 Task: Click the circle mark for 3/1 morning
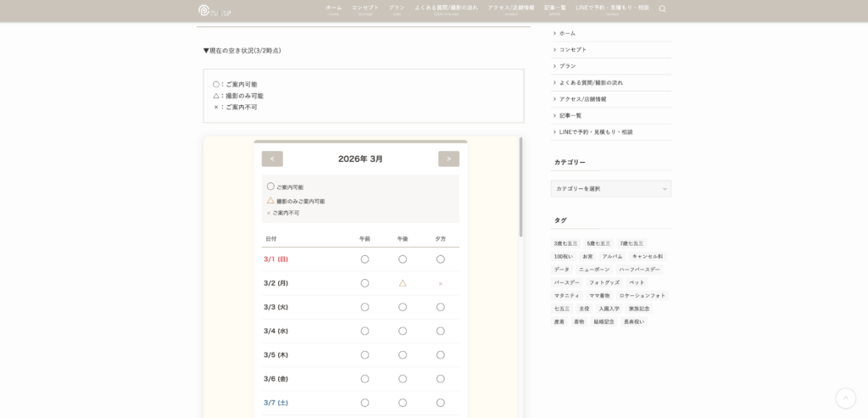tap(364, 259)
